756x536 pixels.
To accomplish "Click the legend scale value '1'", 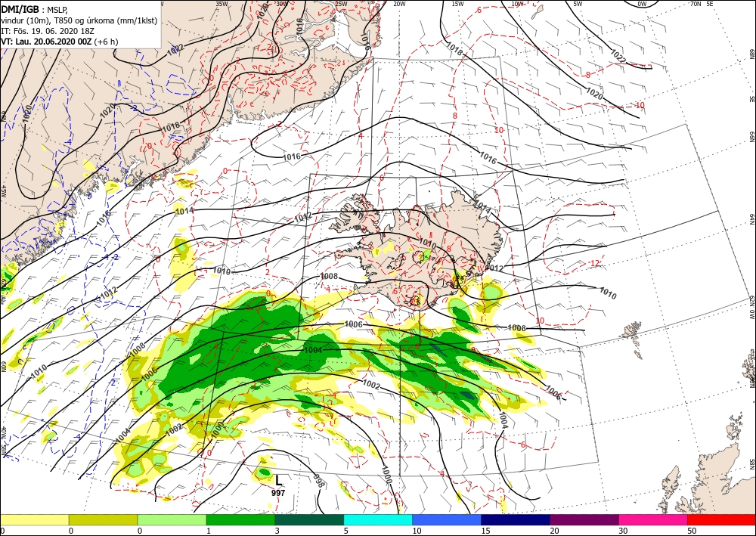I will pos(209,531).
